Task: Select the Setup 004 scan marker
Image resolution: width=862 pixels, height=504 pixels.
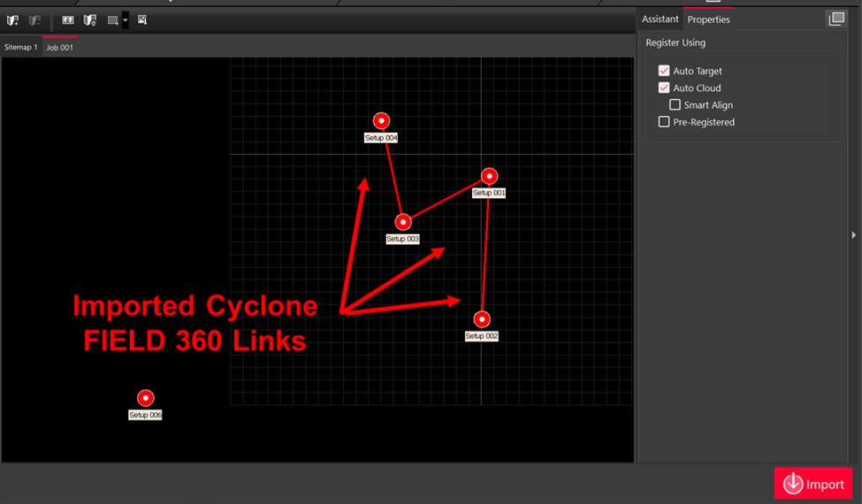Action: point(381,121)
